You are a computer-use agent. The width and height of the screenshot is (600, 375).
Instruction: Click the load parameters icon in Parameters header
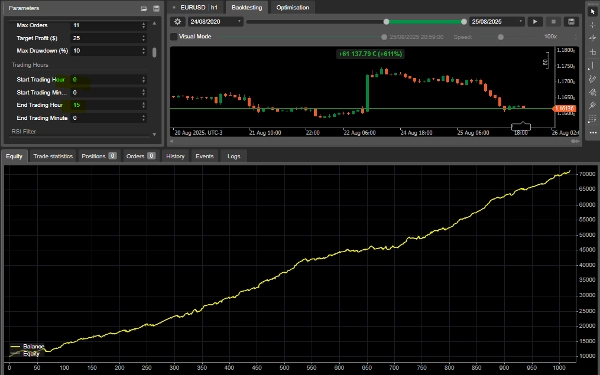(144, 8)
